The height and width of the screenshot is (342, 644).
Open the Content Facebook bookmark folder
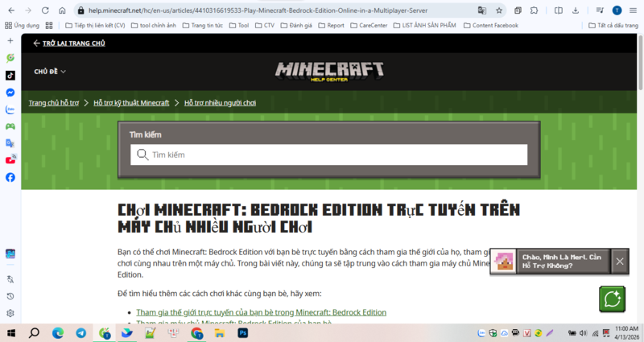click(x=491, y=26)
